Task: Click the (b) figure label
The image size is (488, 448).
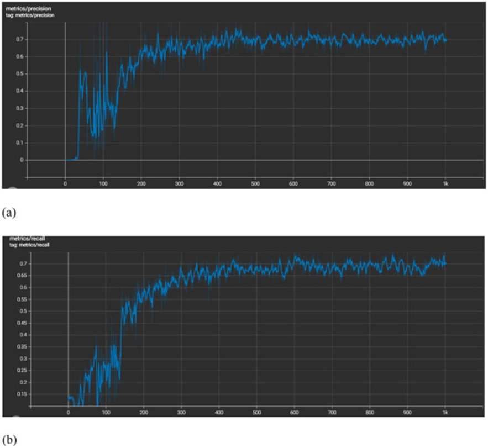Action: click(9, 440)
